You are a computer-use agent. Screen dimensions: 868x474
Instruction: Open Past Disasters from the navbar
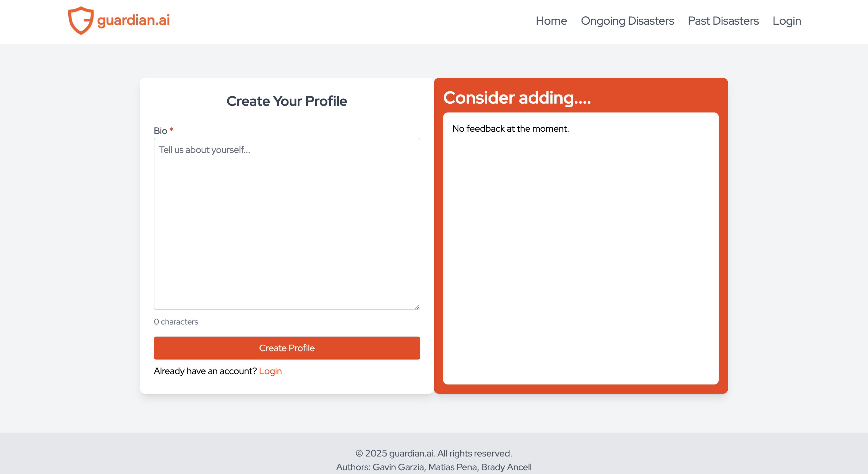pos(723,21)
